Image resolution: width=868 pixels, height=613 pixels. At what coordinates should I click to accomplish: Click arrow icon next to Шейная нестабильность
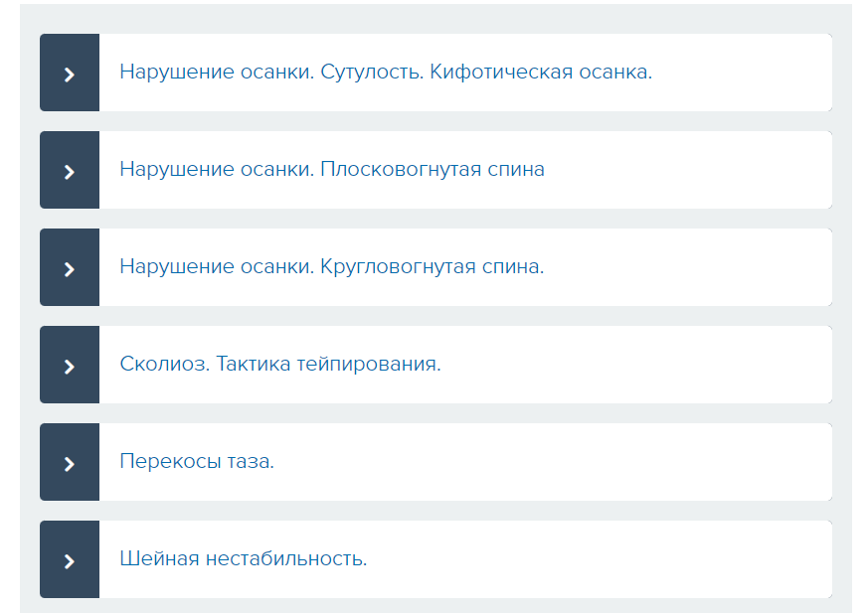point(70,561)
